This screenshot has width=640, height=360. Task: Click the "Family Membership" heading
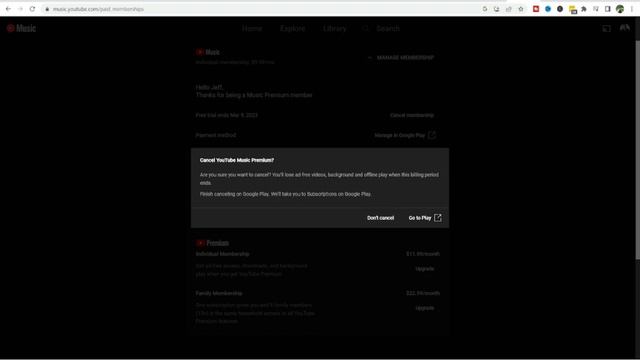pos(219,293)
